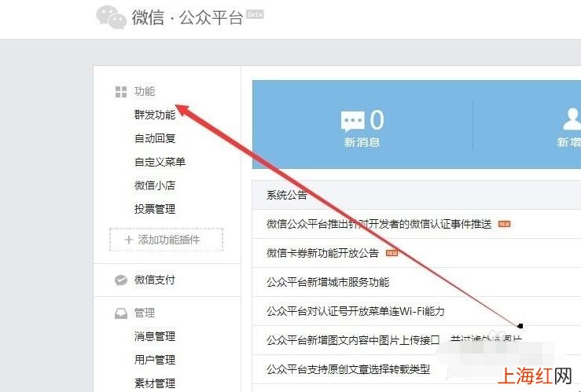This screenshot has width=581, height=392.
Task: Go to 微信小店
Action: point(155,185)
